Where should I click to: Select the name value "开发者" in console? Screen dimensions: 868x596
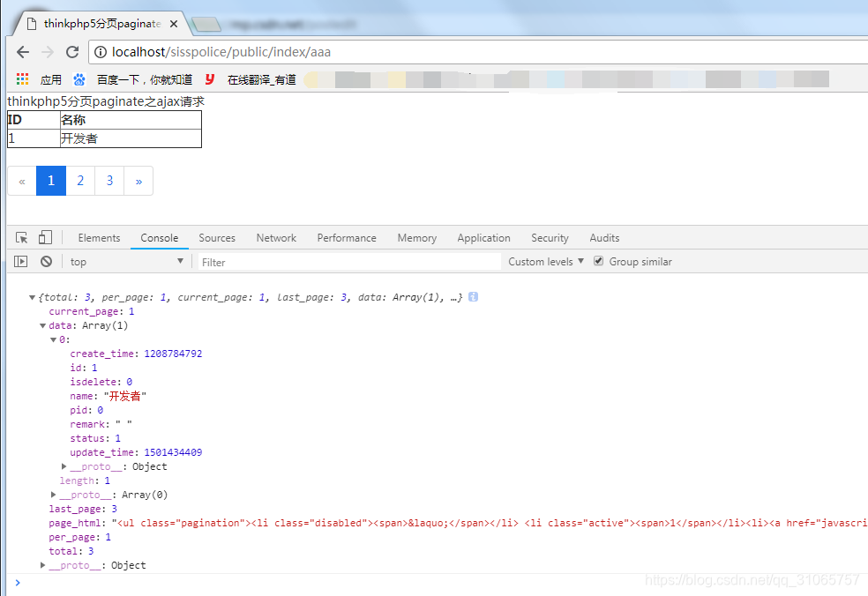click(125, 396)
